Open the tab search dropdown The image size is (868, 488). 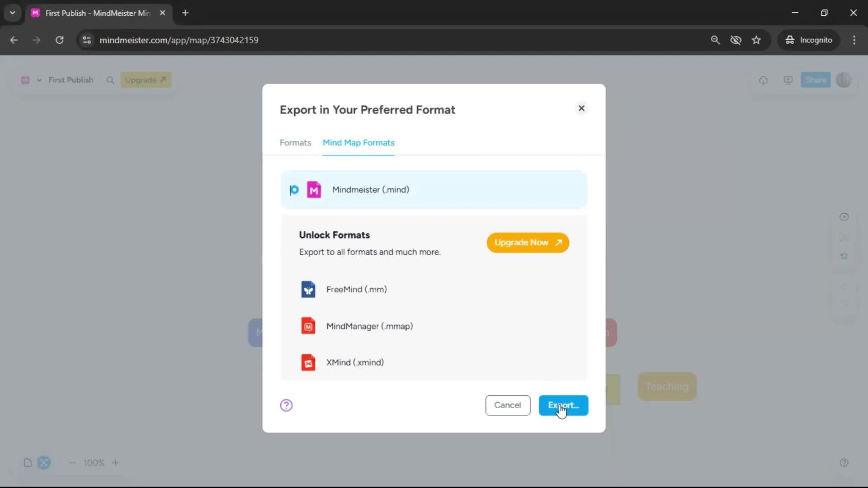pyautogui.click(x=13, y=13)
